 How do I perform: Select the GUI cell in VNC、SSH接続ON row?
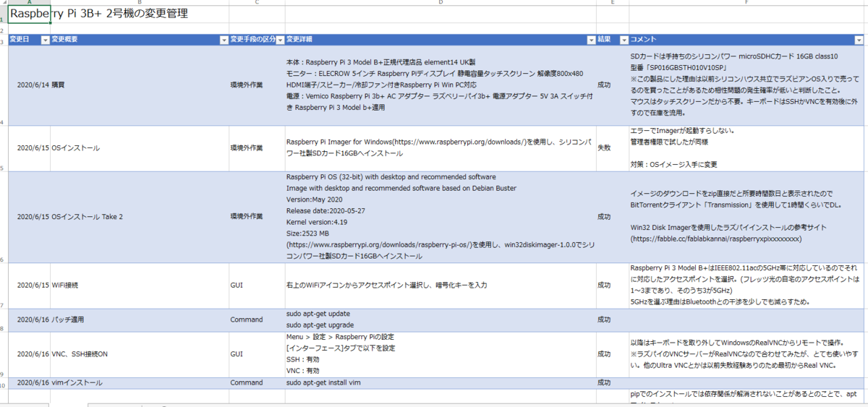[x=257, y=354]
